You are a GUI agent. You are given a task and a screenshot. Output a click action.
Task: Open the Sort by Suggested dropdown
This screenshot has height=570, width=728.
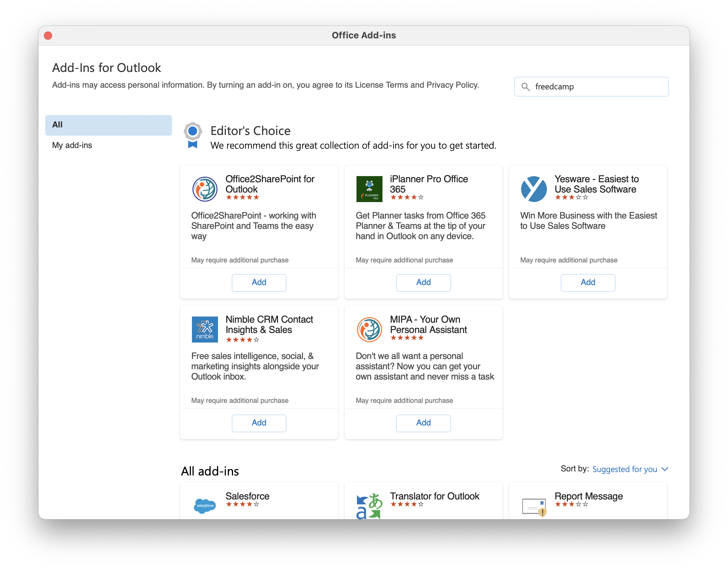point(624,469)
